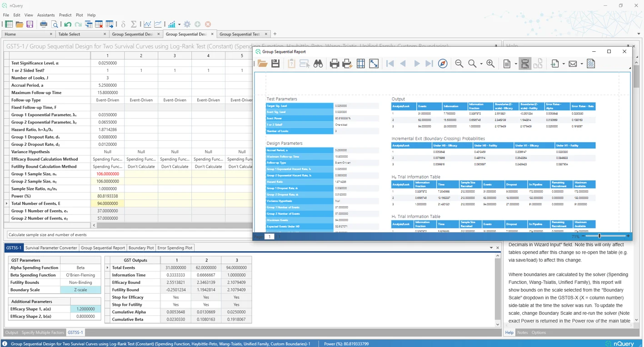Screen dimensions: 644x347
Task: Click the compass navigation icon in report
Action: [x=443, y=64]
